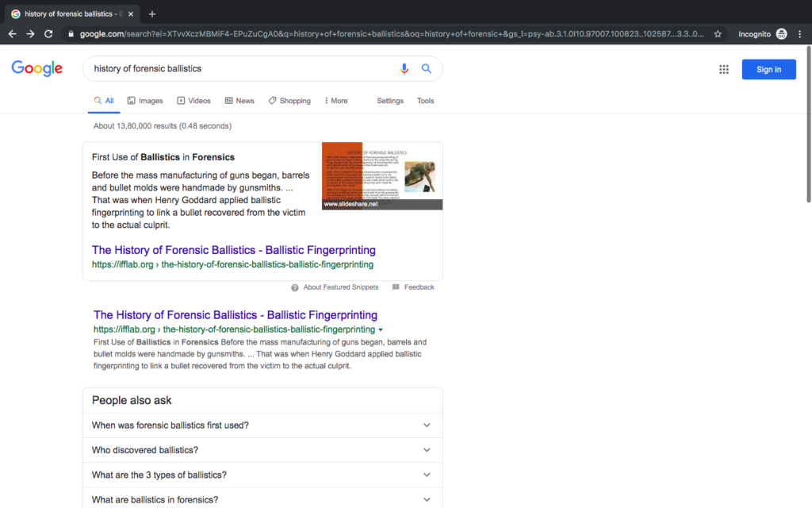Click About Featured Snippets link

(x=341, y=287)
